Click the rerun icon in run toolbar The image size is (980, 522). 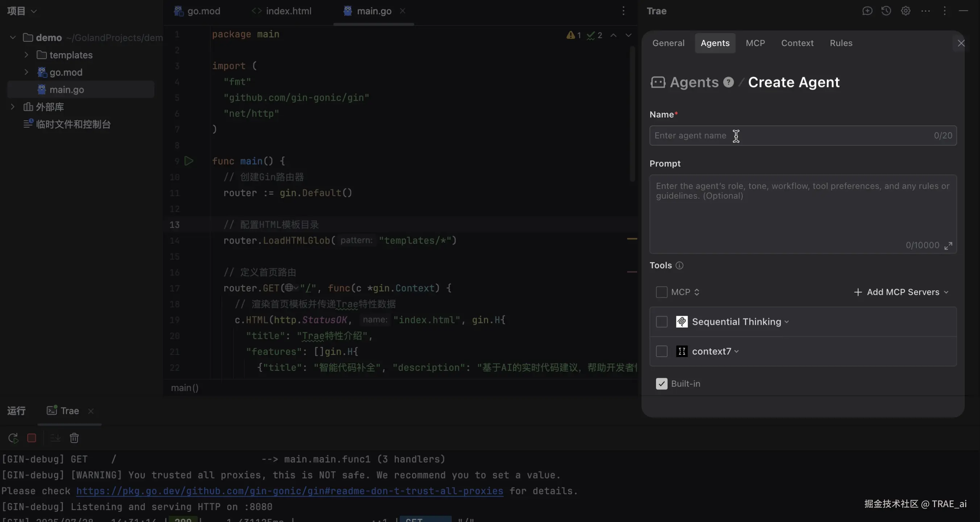(x=13, y=438)
